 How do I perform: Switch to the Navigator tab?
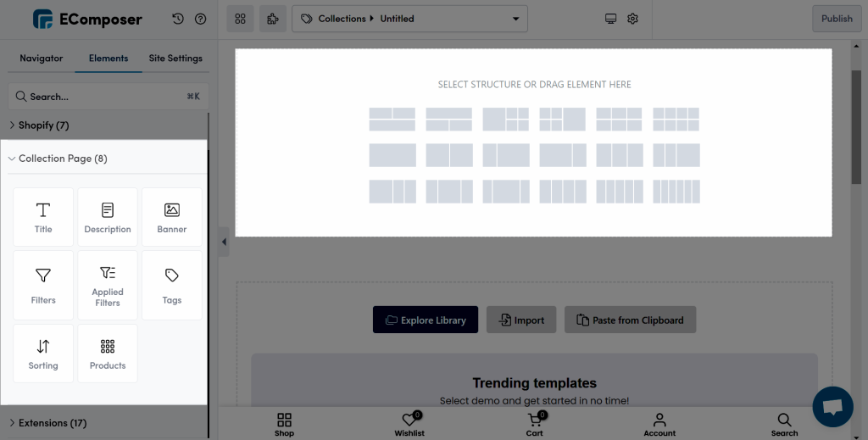point(41,58)
